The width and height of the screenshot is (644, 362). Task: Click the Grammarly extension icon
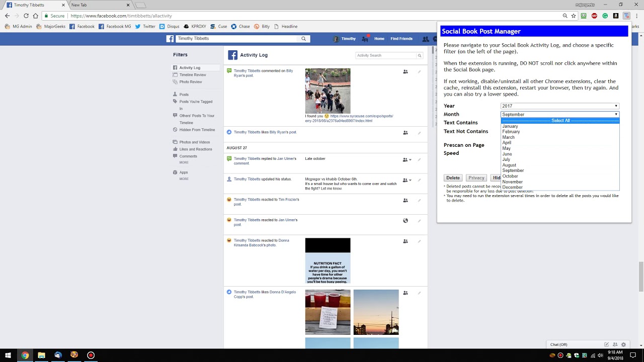(605, 16)
